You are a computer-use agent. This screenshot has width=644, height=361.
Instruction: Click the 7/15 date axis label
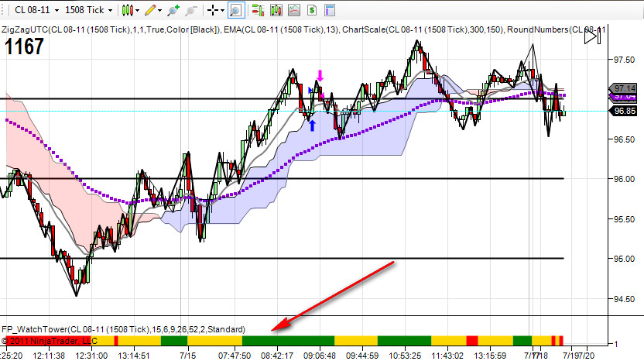tap(187, 356)
